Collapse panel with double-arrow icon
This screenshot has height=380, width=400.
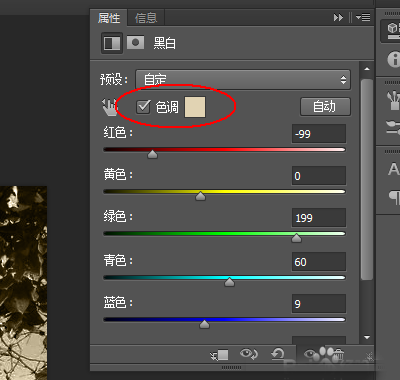tap(338, 17)
